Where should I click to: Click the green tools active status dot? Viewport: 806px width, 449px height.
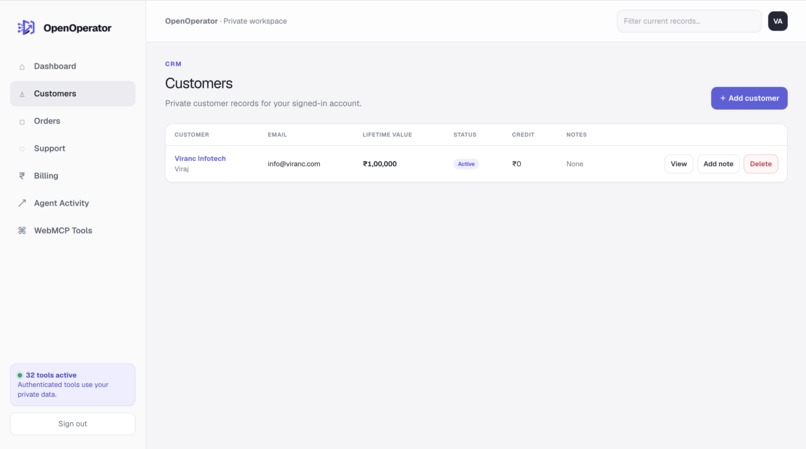click(20, 375)
